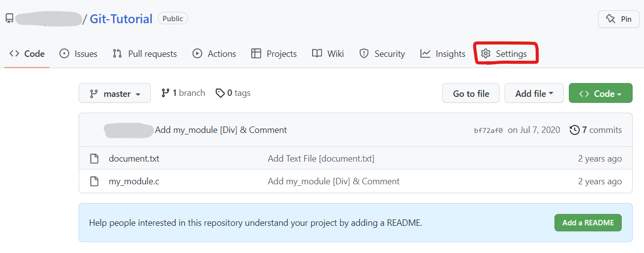Click the gear icon on the Settings tab
Screen dimensions: 644x253
click(x=486, y=53)
